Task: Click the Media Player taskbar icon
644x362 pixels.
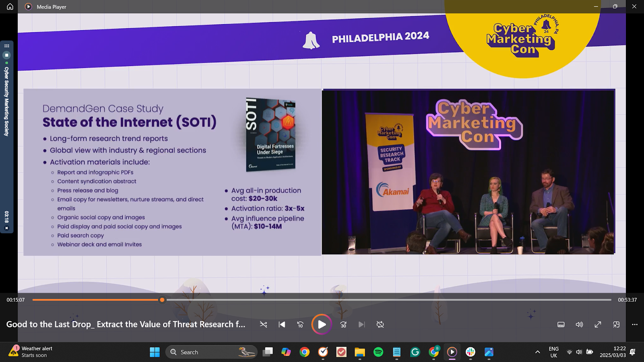Action: click(x=452, y=352)
